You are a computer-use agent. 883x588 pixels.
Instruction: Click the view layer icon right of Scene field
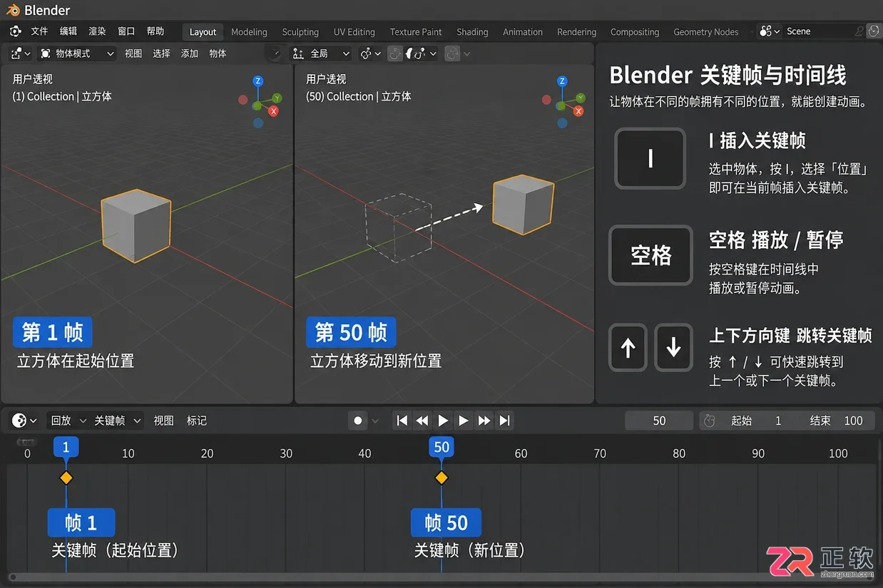[x=874, y=31]
